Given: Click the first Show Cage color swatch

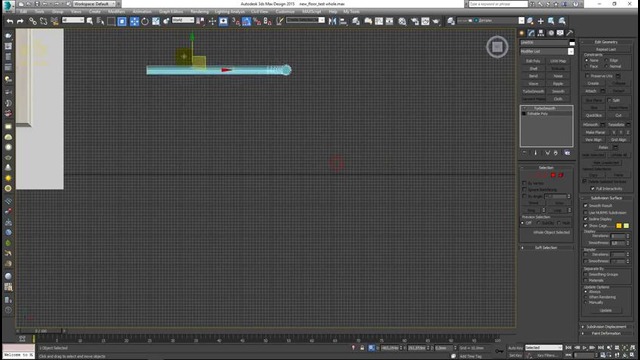Looking at the screenshot, I should click(x=619, y=226).
